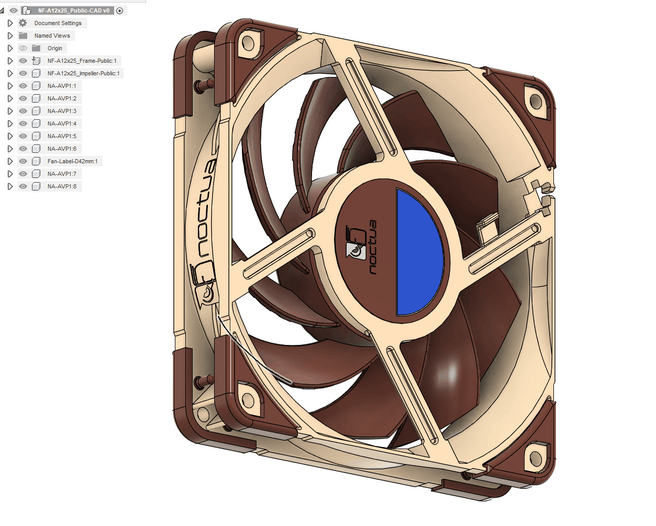Hide the NA-AVP1:1 component
The image size is (656, 526).
tap(23, 86)
